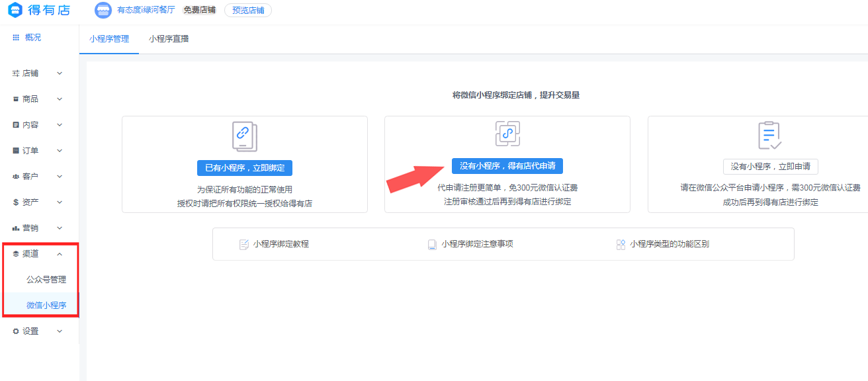Click the 得有店 logo icon
The image size is (868, 381).
click(15, 10)
